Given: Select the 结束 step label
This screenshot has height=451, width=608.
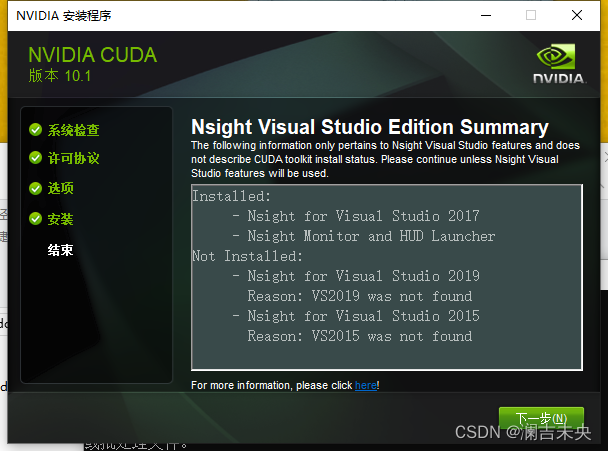Looking at the screenshot, I should pyautogui.click(x=60, y=250).
